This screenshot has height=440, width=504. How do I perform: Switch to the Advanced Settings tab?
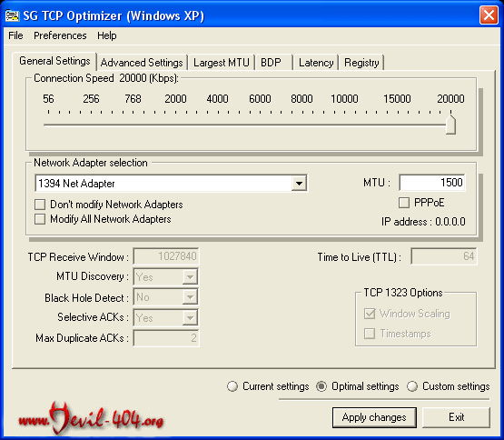point(142,63)
